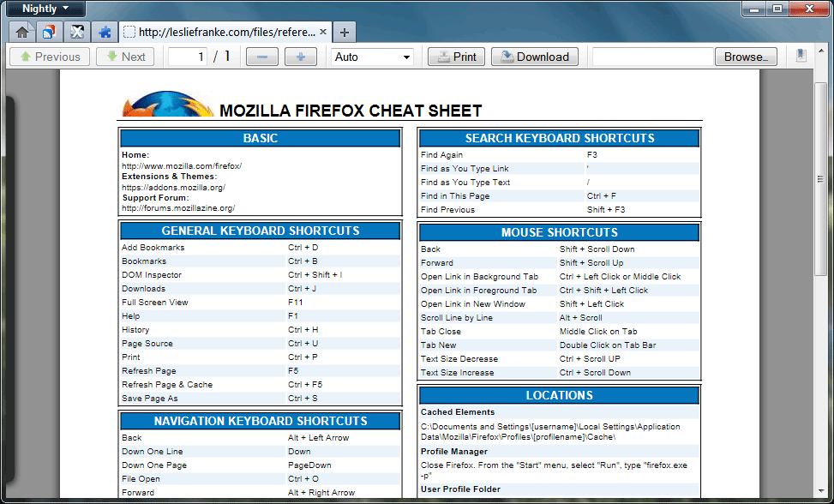This screenshot has height=504, width=834.
Task: Go to Previous page in PDF viewer
Action: pos(50,57)
